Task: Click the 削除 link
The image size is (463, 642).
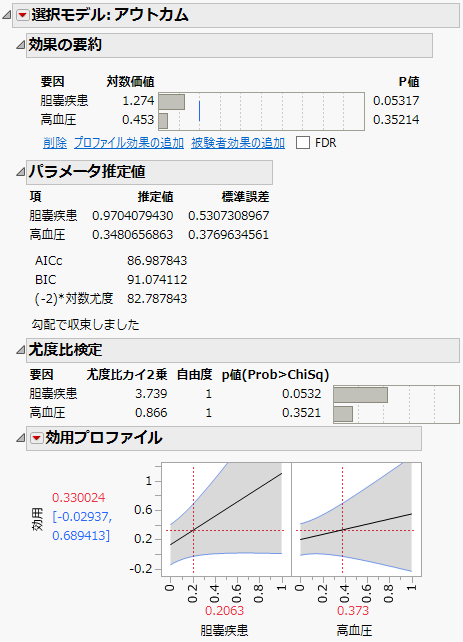Action: [55, 143]
